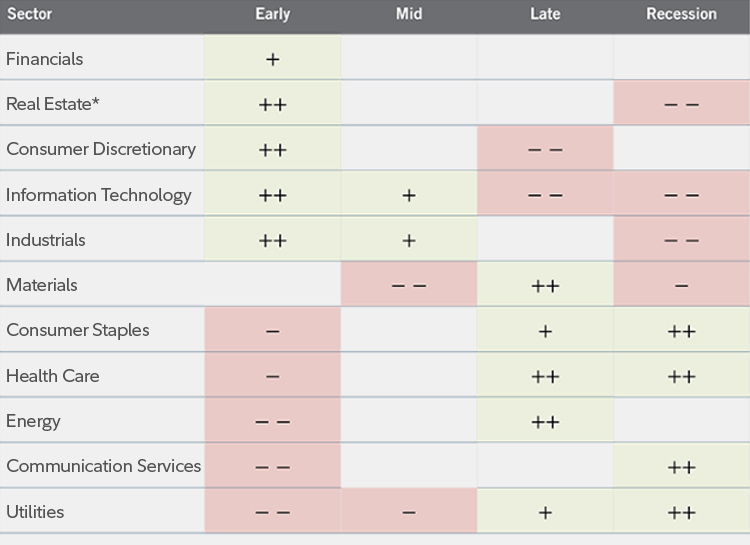
Task: Click Real Estate Recession red cell
Action: pyautogui.click(x=681, y=104)
